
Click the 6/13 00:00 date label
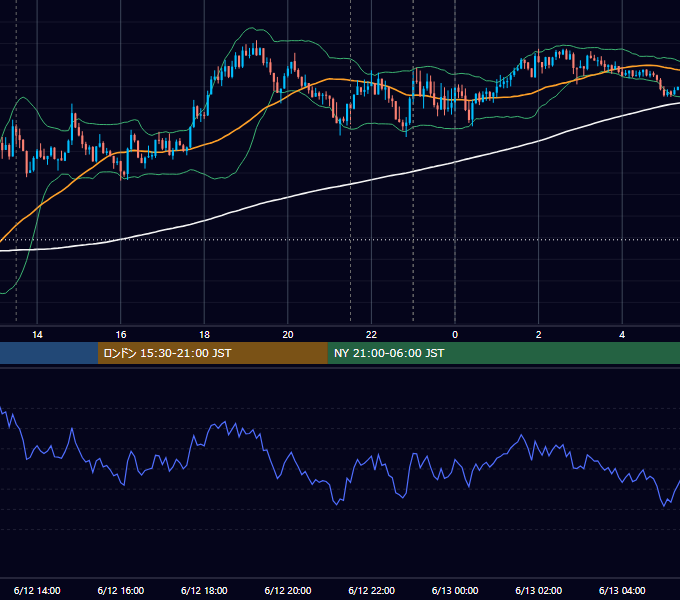pyautogui.click(x=455, y=590)
